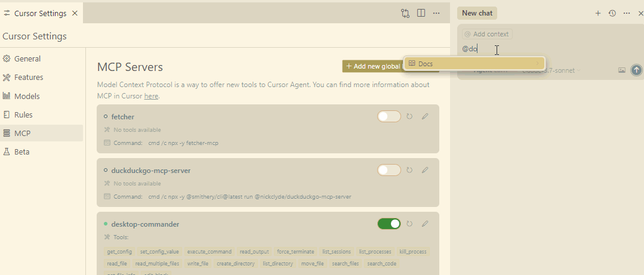Viewport: 644px width, 275px height.
Task: Split the editor with the layout icon
Action: coord(421,13)
